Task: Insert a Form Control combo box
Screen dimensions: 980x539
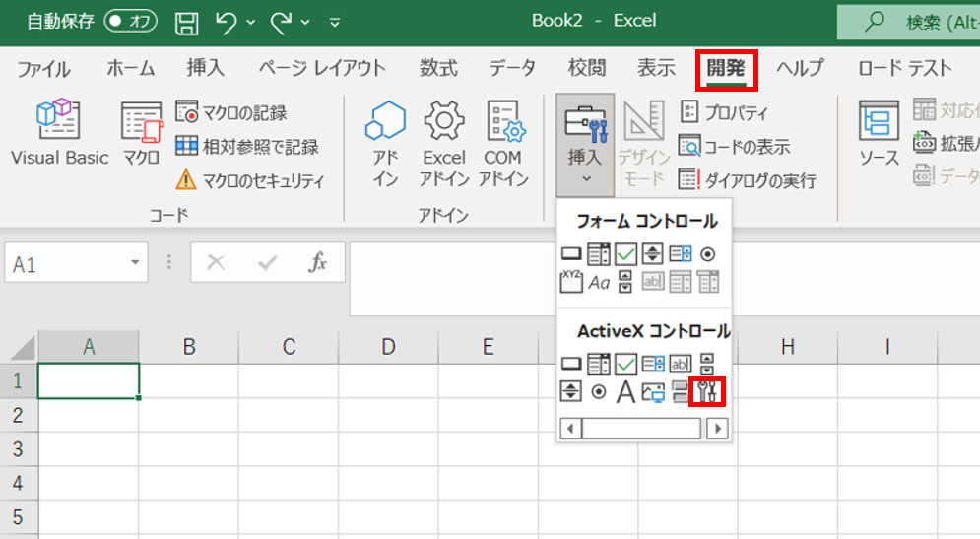Action: 598,254
